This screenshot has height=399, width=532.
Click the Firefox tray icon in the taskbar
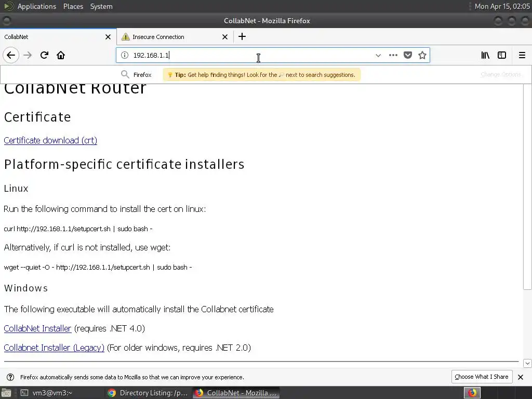[x=472, y=393]
